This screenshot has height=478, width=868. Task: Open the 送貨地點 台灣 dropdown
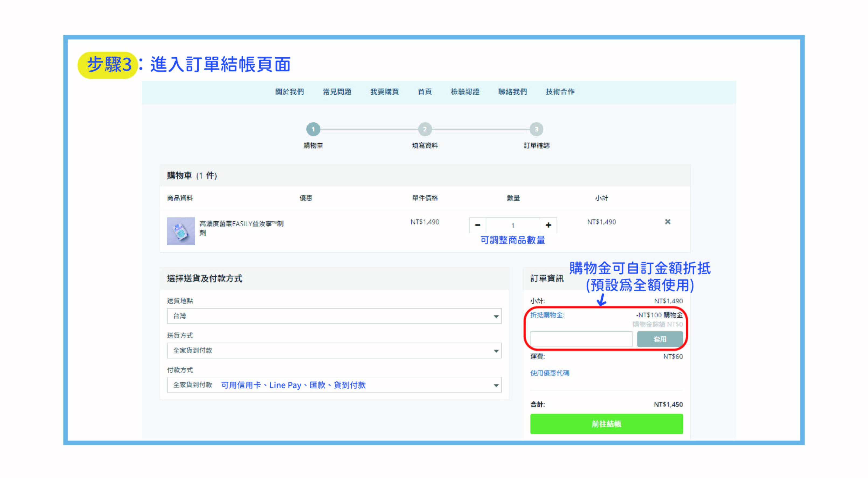tap(334, 316)
